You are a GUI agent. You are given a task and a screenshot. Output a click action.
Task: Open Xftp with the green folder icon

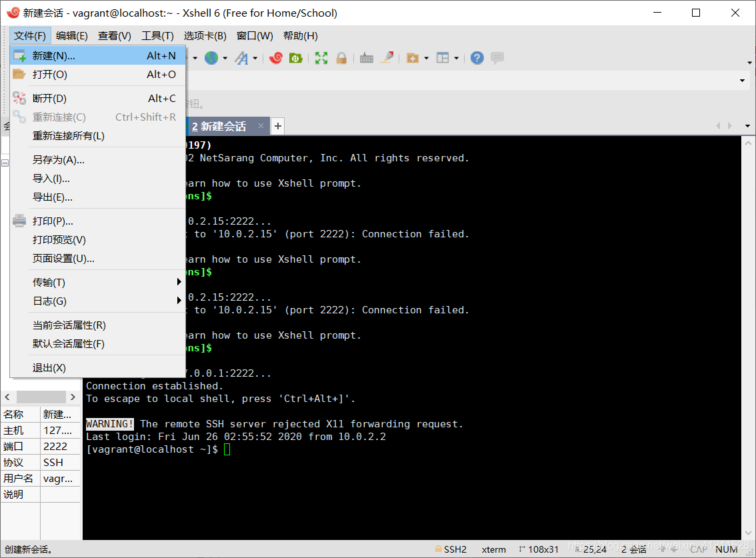(295, 58)
